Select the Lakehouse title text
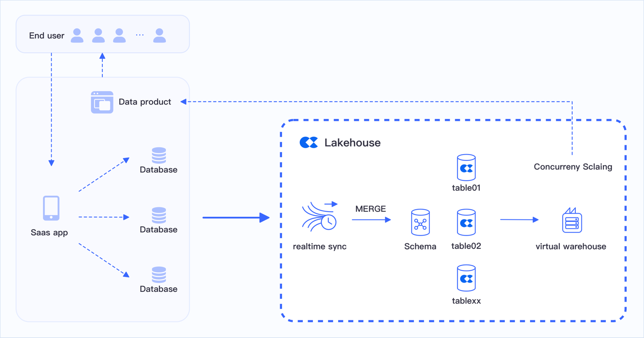Image resolution: width=644 pixels, height=338 pixels. 352,143
